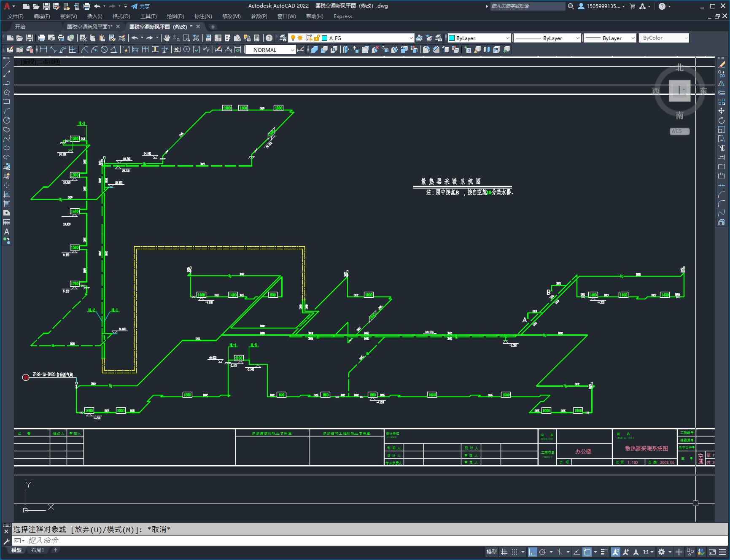Toggle layer lock icon for A_FG
Viewport: 730px width, 560px height.
pos(317,38)
